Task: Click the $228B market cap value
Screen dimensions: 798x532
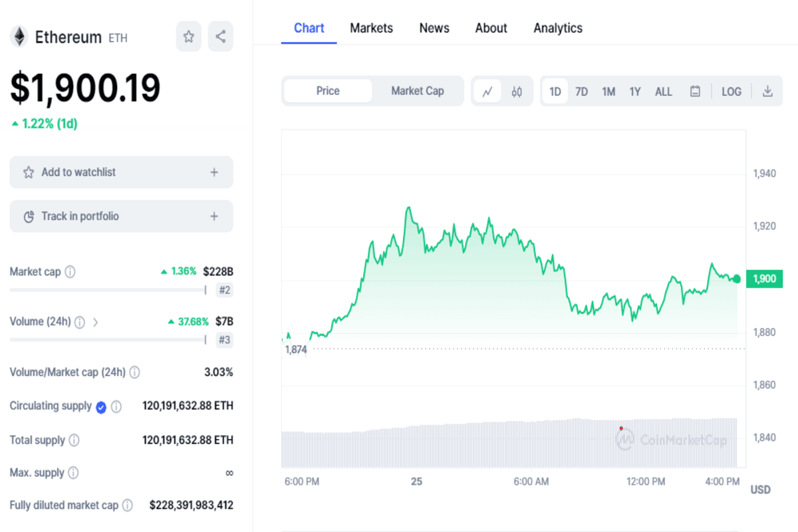Action: point(218,271)
